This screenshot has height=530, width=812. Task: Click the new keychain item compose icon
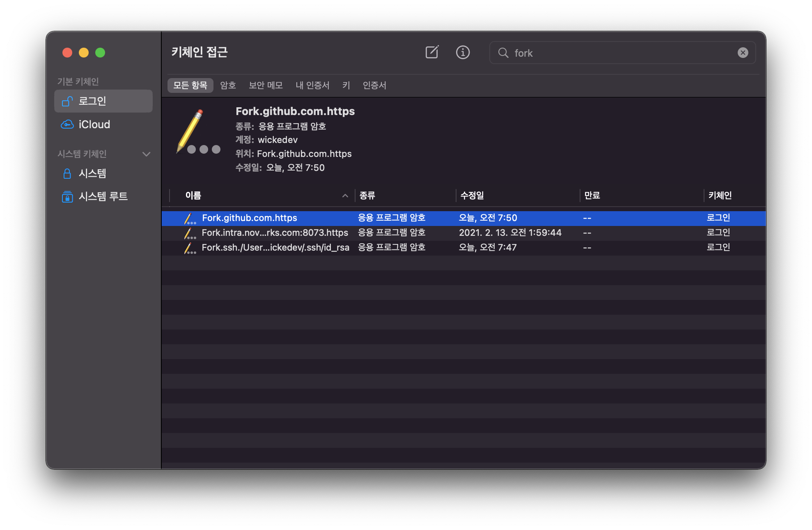432,53
